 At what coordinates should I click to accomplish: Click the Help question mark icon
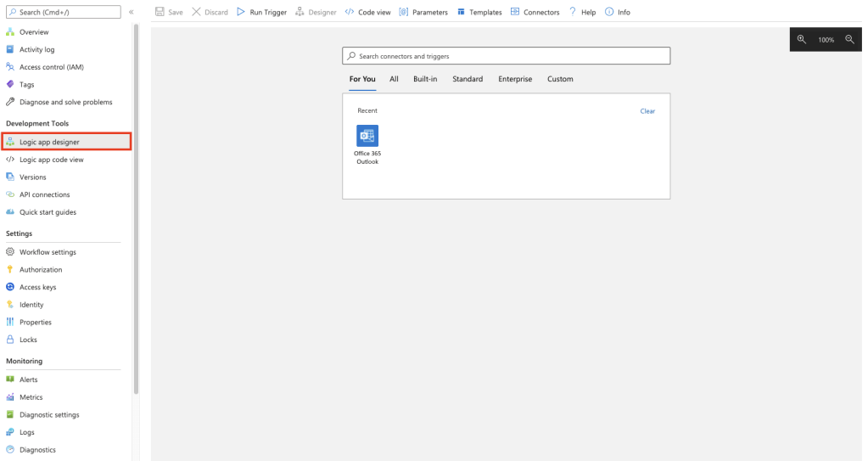[x=582, y=13]
